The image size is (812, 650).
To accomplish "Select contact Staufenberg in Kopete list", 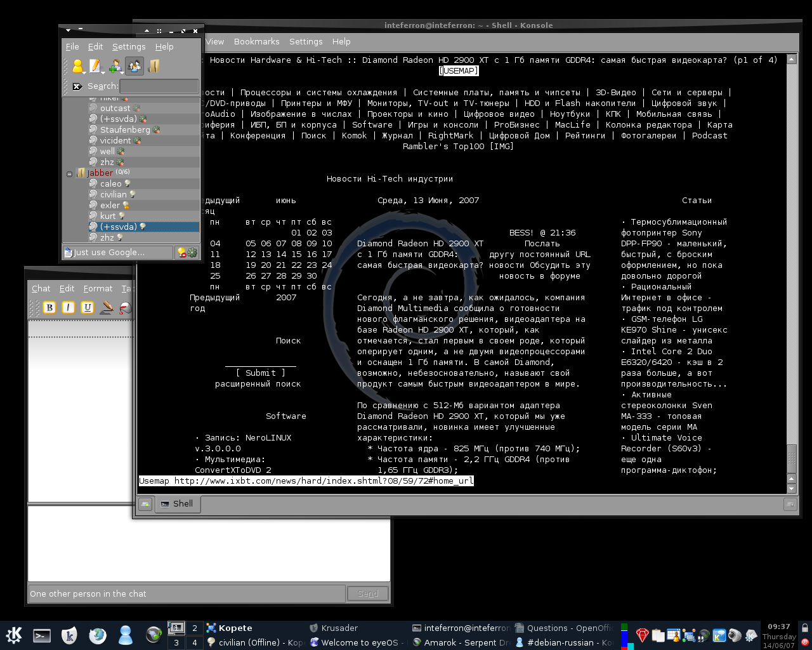I will [x=143, y=129].
